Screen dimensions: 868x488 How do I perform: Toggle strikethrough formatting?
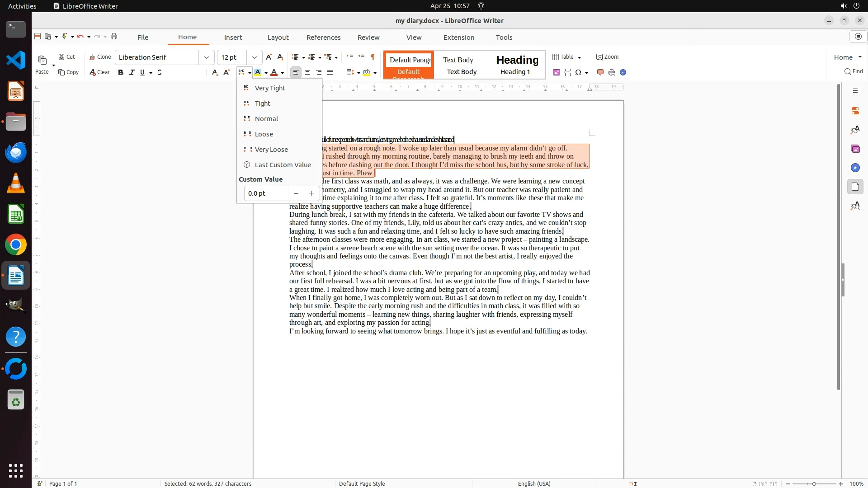(x=160, y=72)
